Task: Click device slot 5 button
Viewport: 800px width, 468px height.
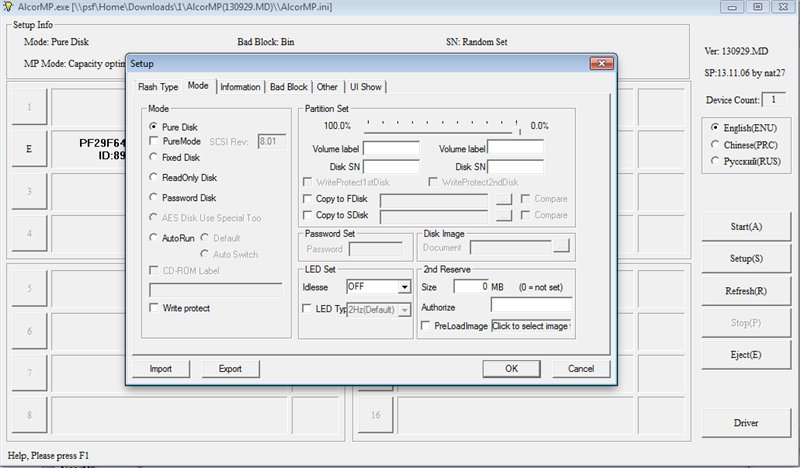Action: 29,288
